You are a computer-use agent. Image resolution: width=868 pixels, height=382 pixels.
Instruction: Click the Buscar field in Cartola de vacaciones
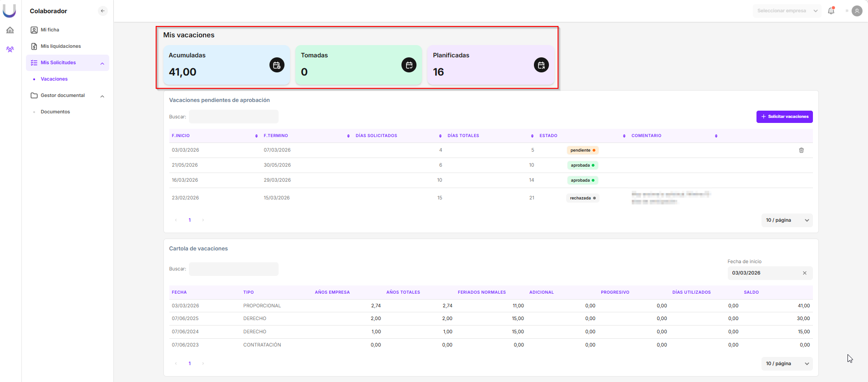point(233,269)
